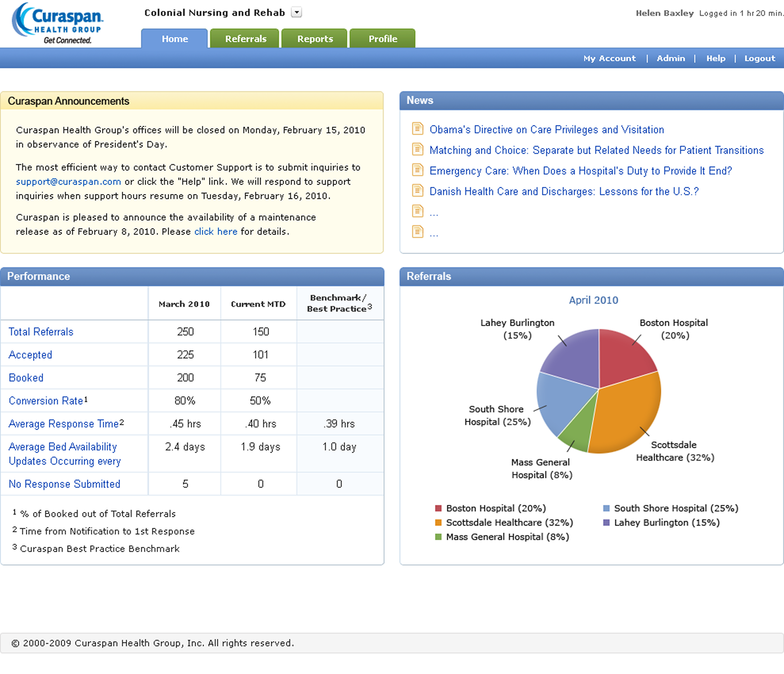
Task: Click document icon beside Obama's Directive article
Action: click(x=417, y=129)
